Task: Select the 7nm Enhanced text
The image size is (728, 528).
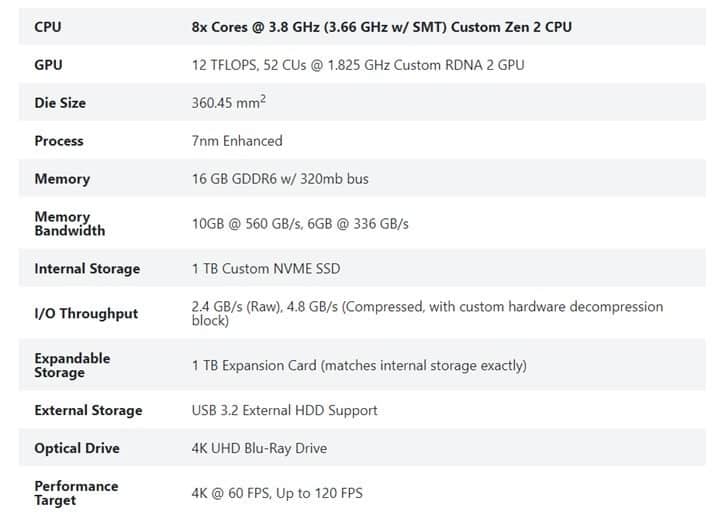Action: click(237, 141)
